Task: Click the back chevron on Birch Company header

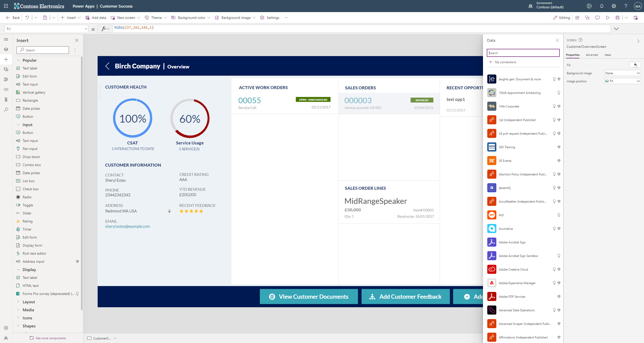Action: click(107, 66)
